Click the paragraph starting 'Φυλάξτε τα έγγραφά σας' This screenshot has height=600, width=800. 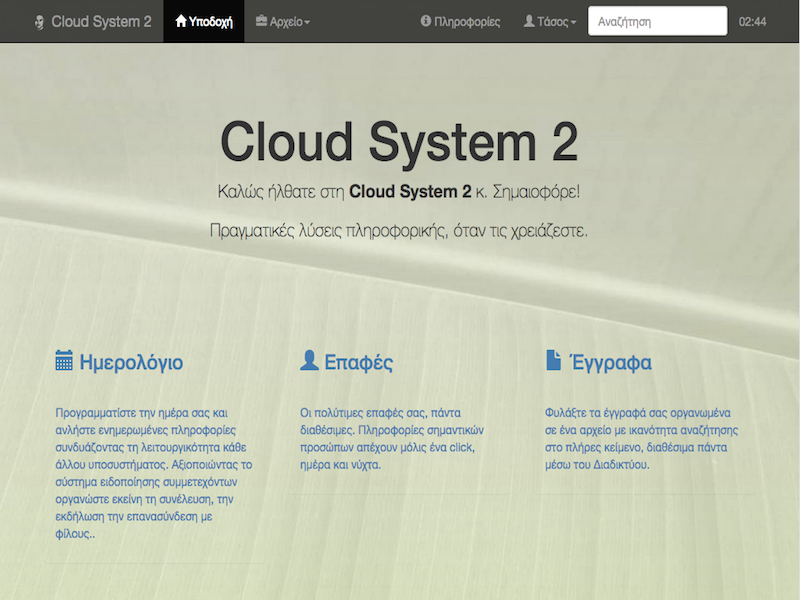coord(641,439)
